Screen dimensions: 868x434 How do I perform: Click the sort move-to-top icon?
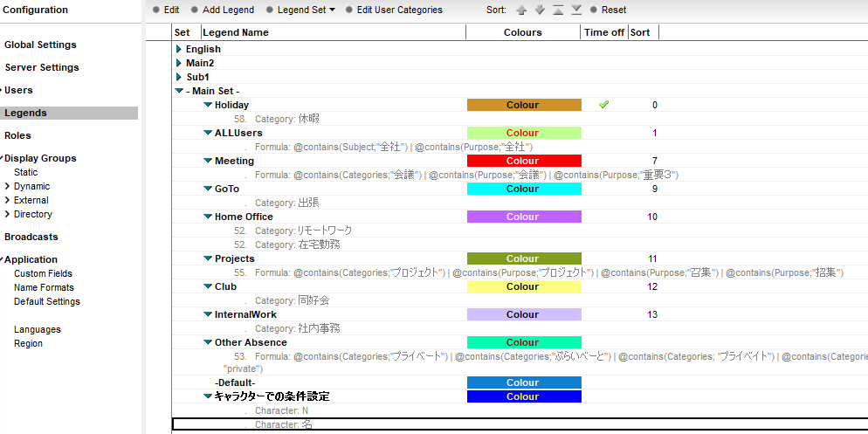(558, 10)
